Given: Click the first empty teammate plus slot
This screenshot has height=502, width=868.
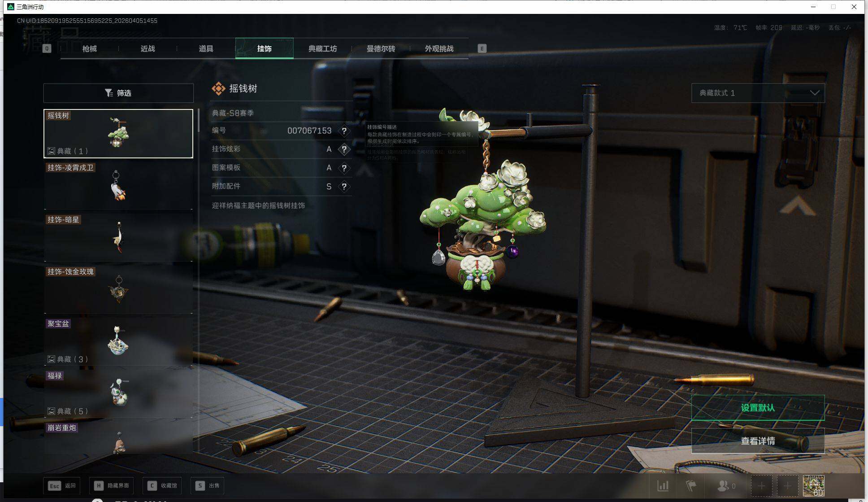Looking at the screenshot, I should coord(761,485).
